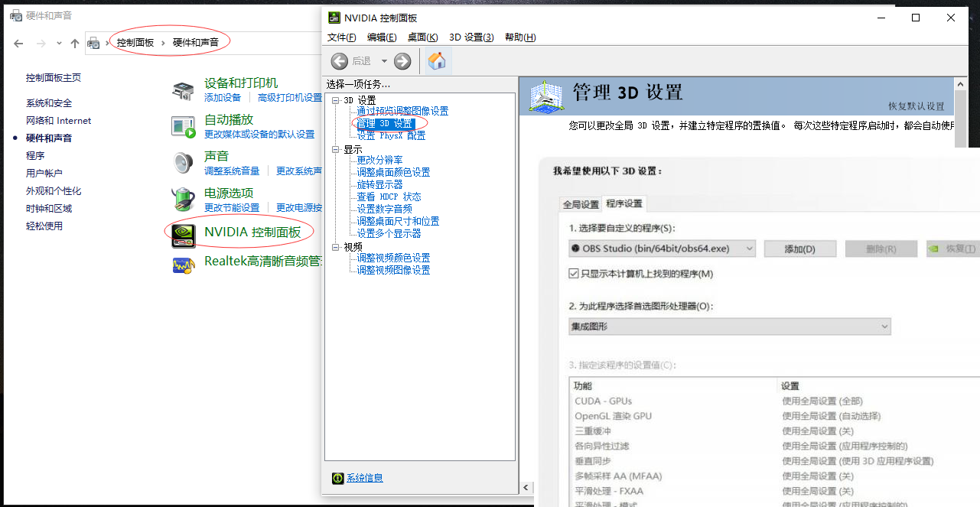Open the 桌面(K) menu
The height and width of the screenshot is (507, 980).
coord(422,37)
